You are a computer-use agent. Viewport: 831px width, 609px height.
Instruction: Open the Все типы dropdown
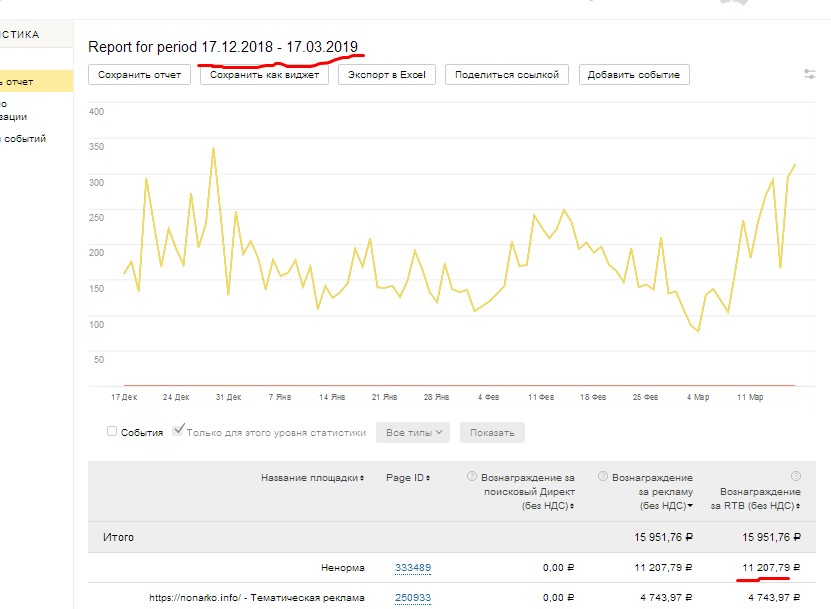pyautogui.click(x=413, y=433)
